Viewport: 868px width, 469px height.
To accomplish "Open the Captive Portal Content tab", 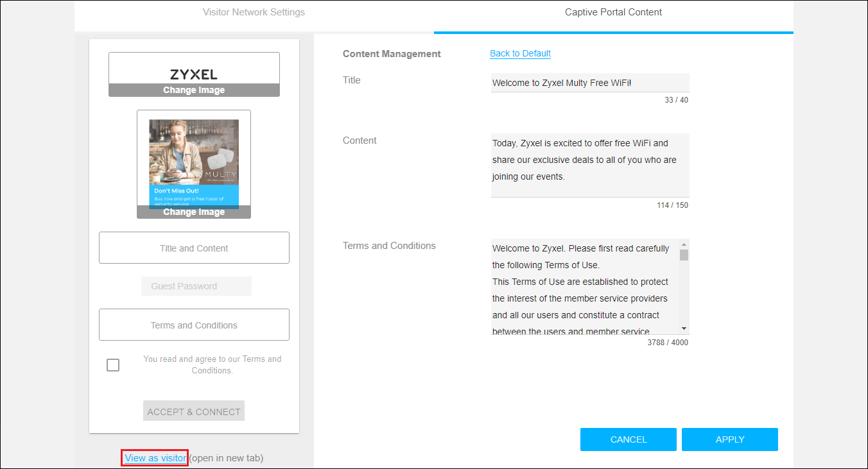I will click(613, 12).
